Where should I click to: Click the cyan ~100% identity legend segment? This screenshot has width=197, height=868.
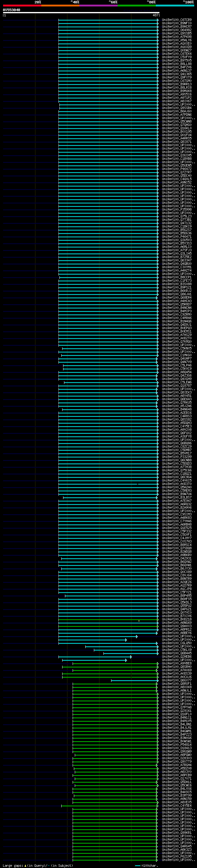pyautogui.click(x=175, y=6)
